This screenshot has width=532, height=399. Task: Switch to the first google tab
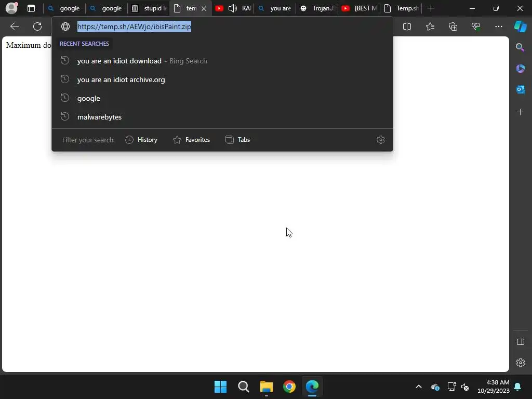tap(64, 8)
